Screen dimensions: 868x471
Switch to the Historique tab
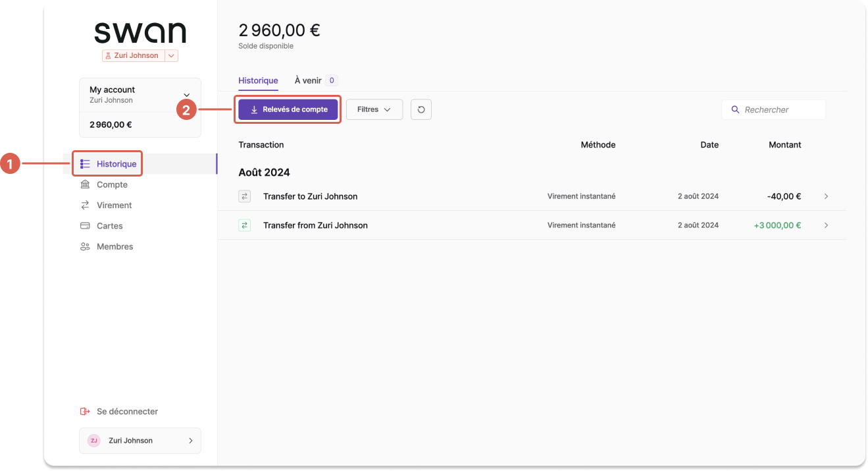pos(258,80)
